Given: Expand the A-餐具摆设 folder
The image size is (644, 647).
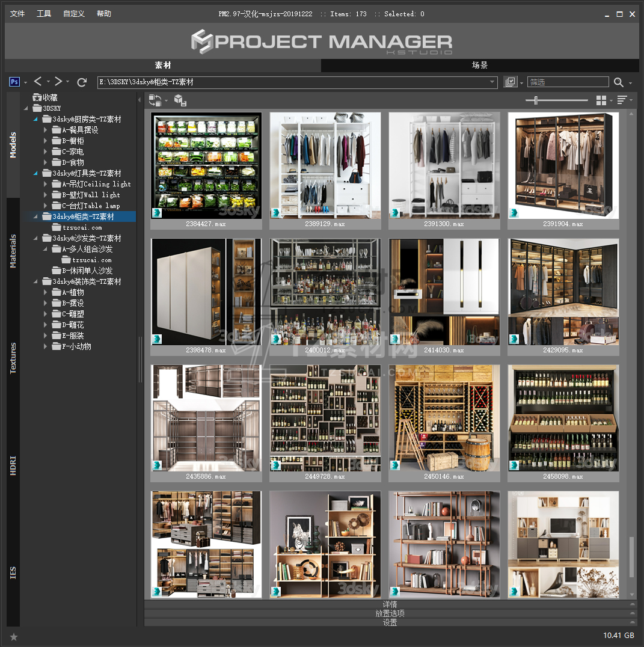Looking at the screenshot, I should coord(46,130).
